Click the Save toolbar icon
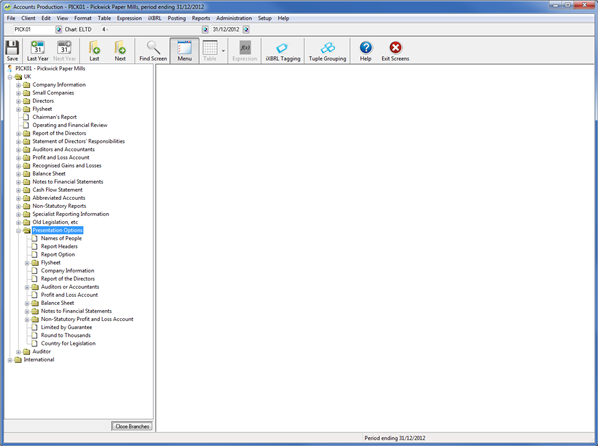The image size is (598, 446). click(12, 51)
